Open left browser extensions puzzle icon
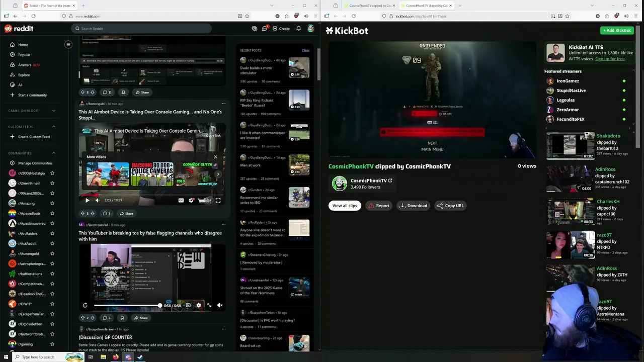This screenshot has height=362, width=644. coord(287,16)
